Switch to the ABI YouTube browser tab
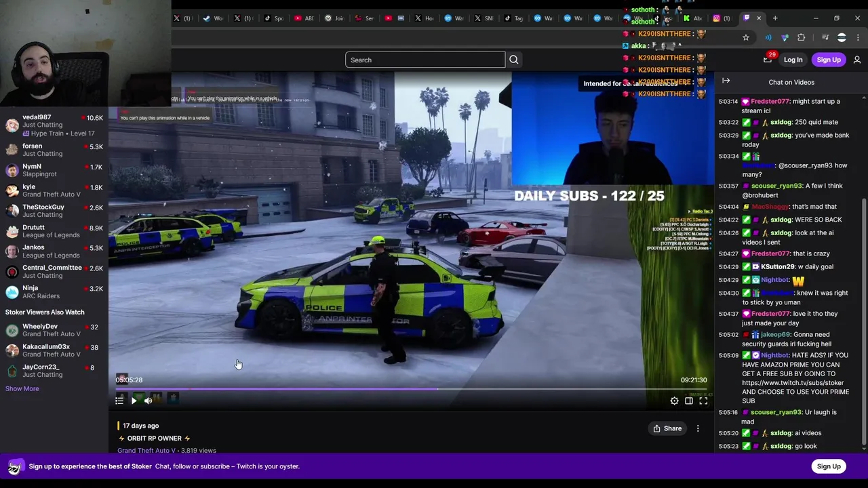 pyautogui.click(x=304, y=18)
